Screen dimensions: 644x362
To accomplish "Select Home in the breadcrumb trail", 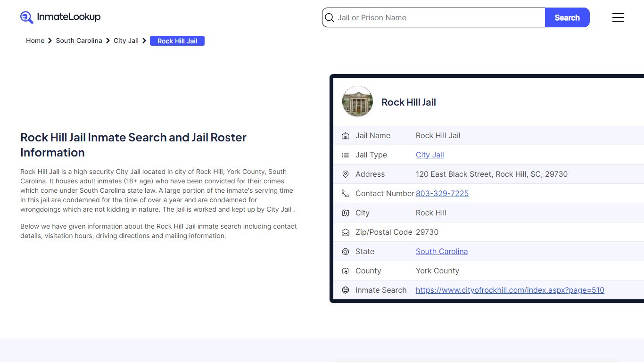I will (x=35, y=41).
